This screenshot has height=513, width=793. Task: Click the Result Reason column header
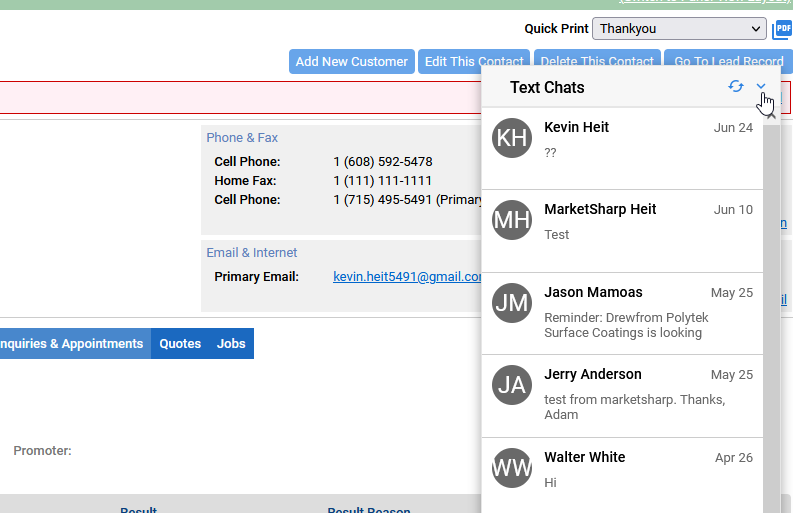point(369,509)
